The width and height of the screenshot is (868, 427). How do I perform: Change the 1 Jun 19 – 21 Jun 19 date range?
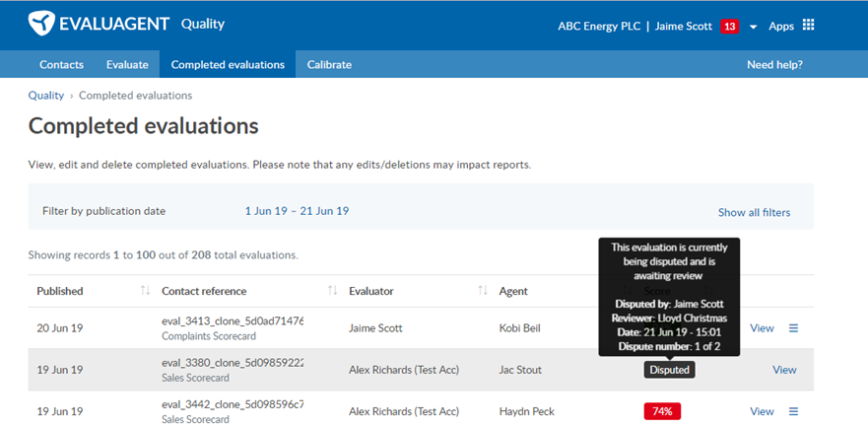[x=297, y=211]
